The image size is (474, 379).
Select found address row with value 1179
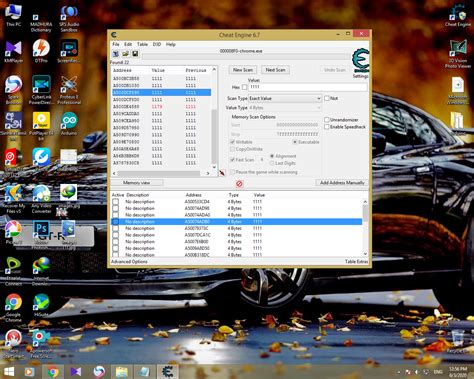[161, 107]
